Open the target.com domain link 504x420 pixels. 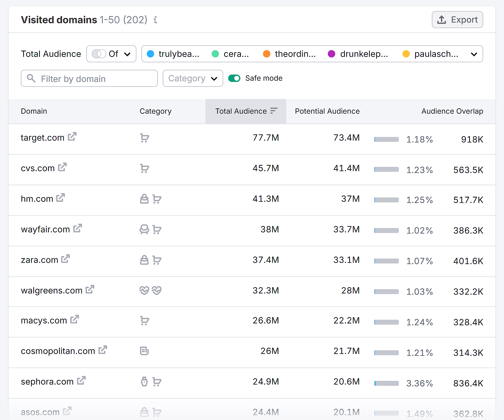click(43, 138)
